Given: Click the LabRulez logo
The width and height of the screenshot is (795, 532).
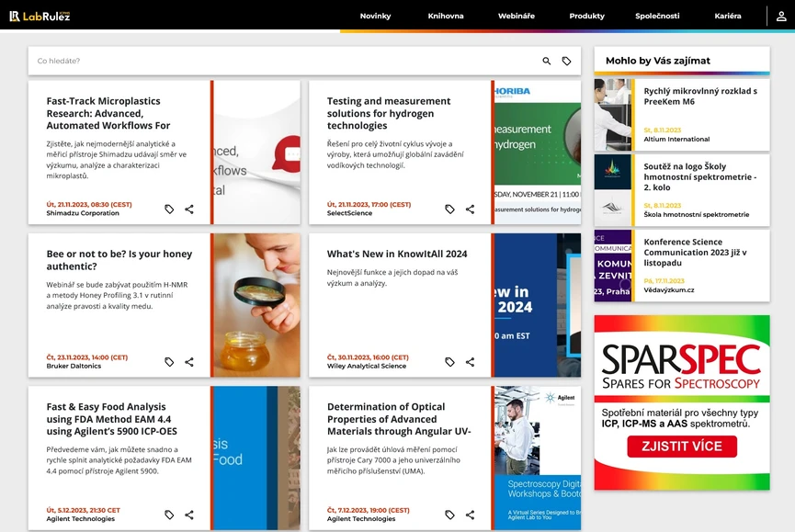Looking at the screenshot, I should [x=40, y=17].
